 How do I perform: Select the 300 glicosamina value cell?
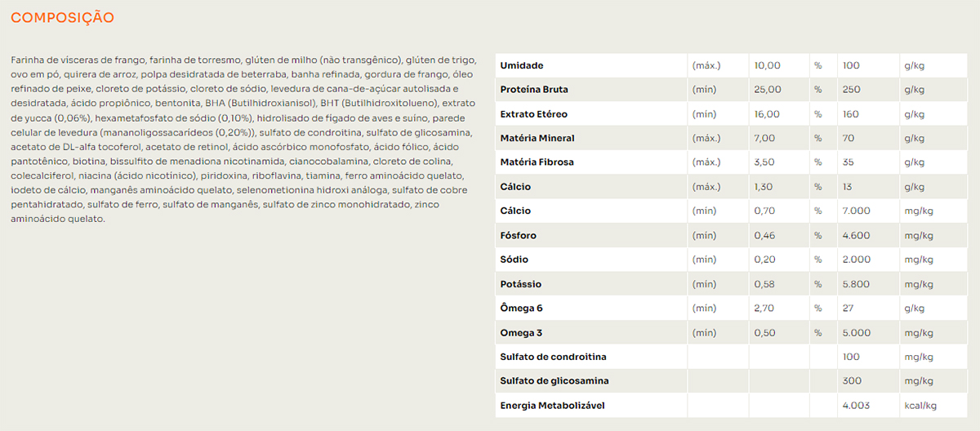[x=850, y=381]
